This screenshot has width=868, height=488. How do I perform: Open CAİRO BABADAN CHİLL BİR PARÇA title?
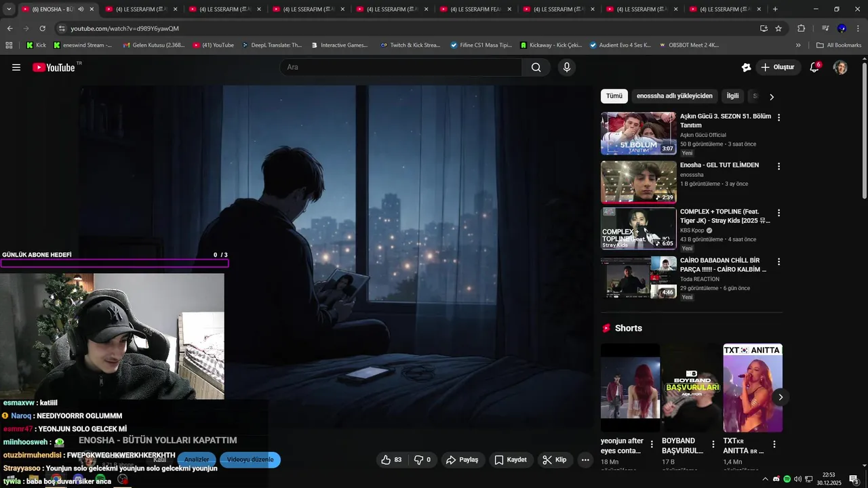(723, 265)
